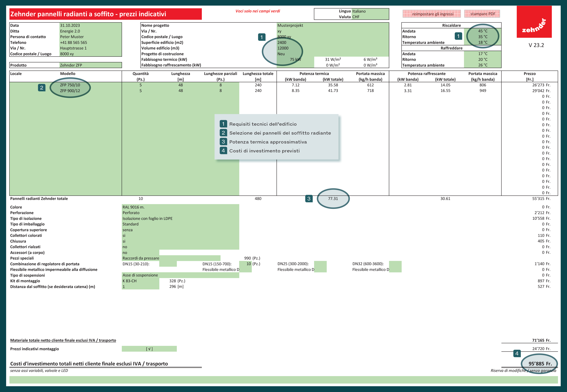Click legend marker 1 Requisiti tecnici
The height and width of the screenshot is (392, 567).
pos(223,124)
